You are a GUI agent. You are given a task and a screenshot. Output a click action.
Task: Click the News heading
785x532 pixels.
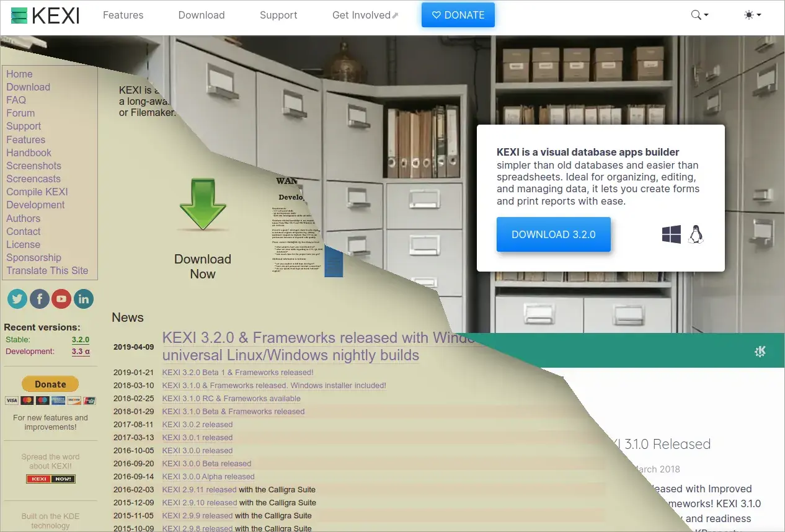(x=128, y=317)
